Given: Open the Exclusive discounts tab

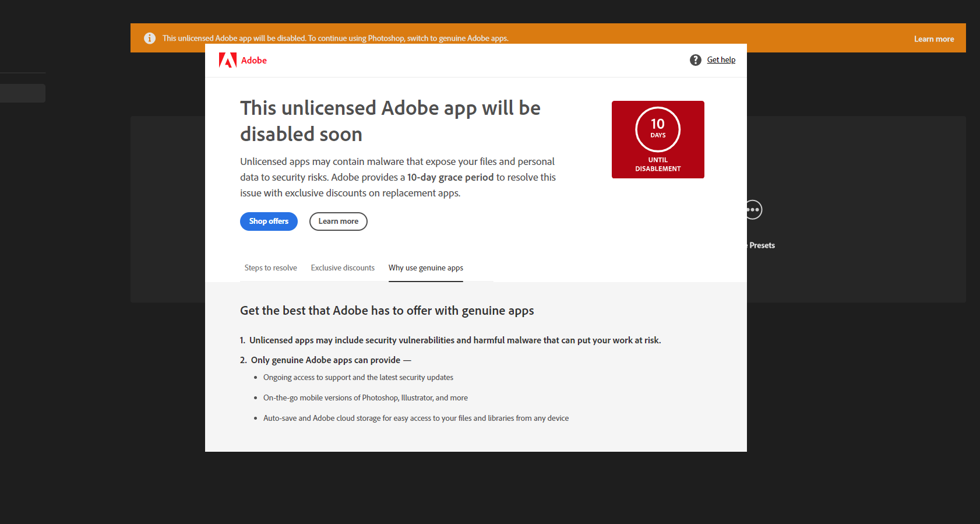Looking at the screenshot, I should click(343, 268).
